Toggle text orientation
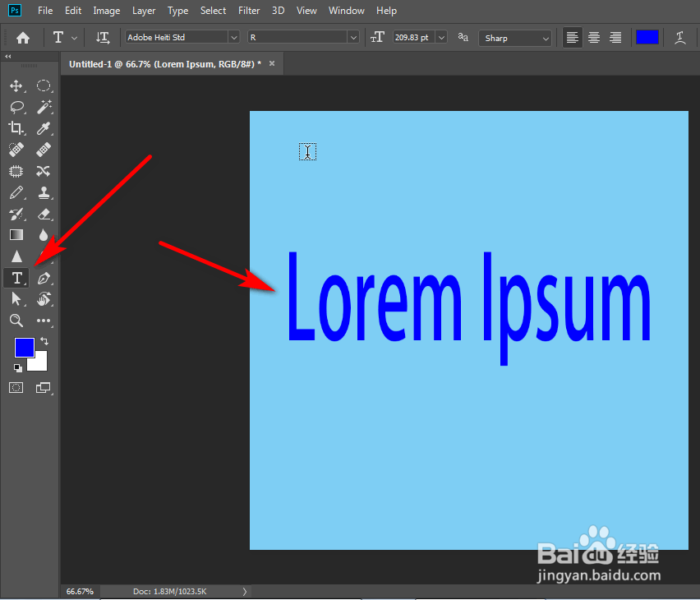Image resolution: width=700 pixels, height=600 pixels. [103, 38]
